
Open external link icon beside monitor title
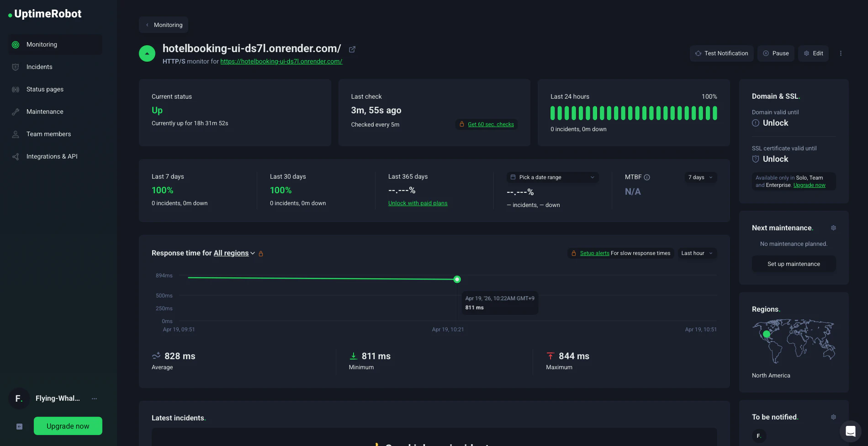pos(352,49)
